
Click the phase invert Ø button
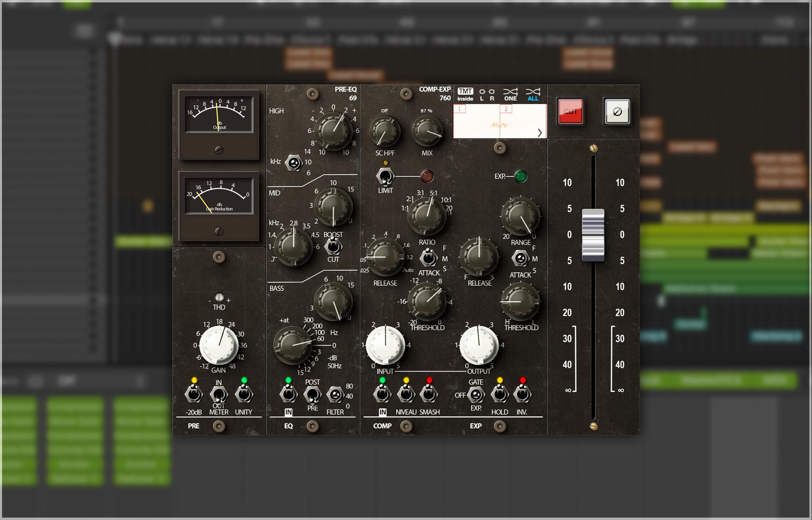[x=617, y=112]
